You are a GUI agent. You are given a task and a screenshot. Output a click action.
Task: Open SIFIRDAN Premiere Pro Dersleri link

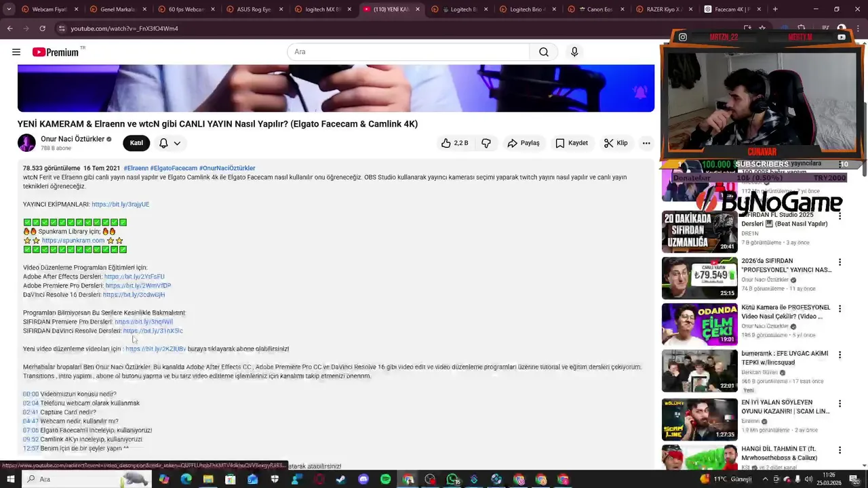[x=144, y=322]
